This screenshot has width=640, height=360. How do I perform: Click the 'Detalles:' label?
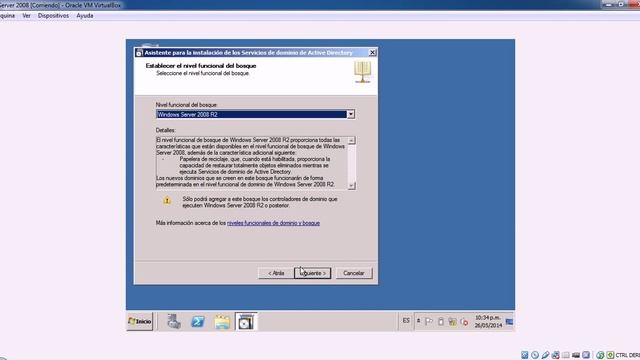165,130
